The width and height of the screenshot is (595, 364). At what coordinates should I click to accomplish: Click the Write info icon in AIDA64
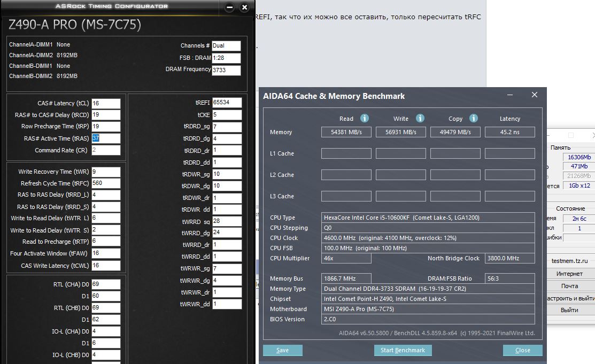[420, 119]
